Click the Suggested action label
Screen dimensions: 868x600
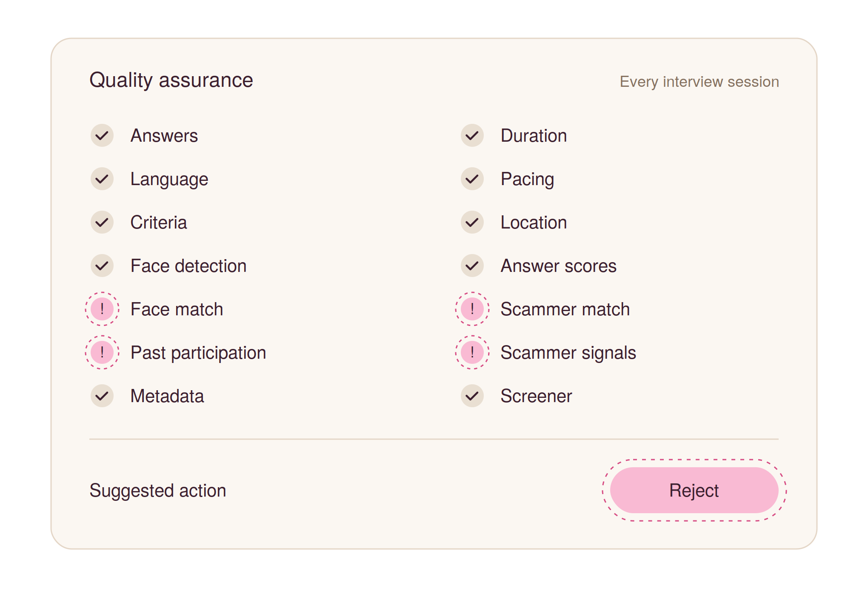click(157, 491)
